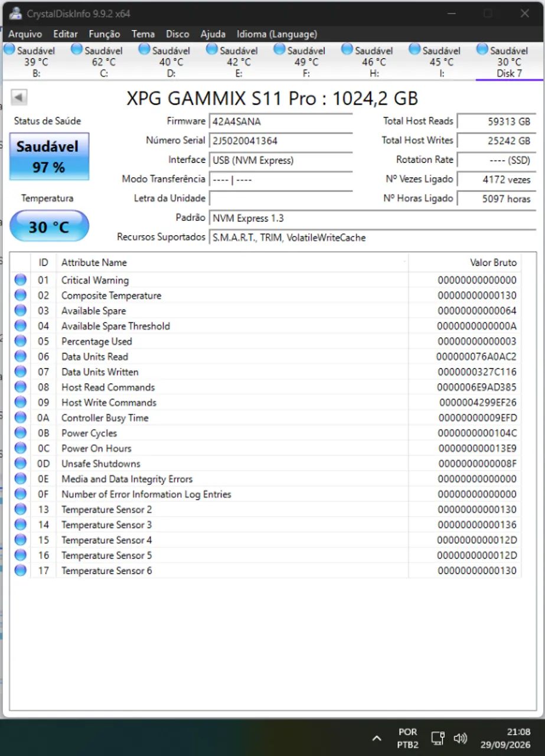Click raw value 000000076A0AC2
This screenshot has height=756, width=545.
click(x=476, y=357)
